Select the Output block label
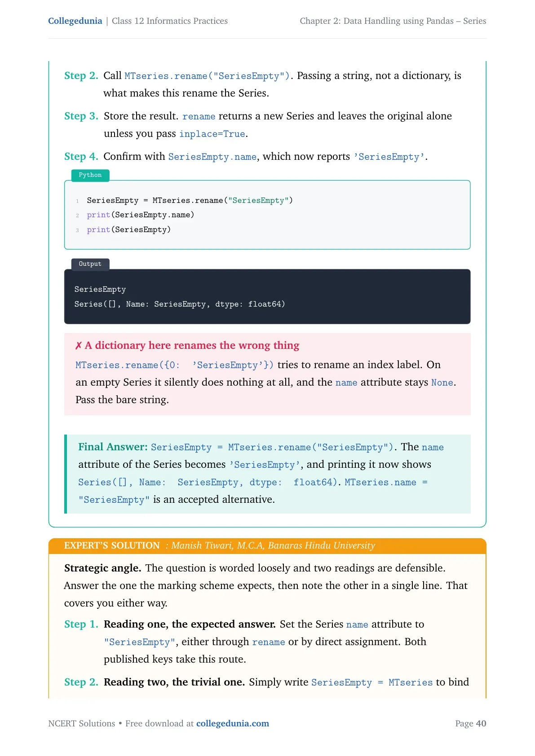 point(90,264)
